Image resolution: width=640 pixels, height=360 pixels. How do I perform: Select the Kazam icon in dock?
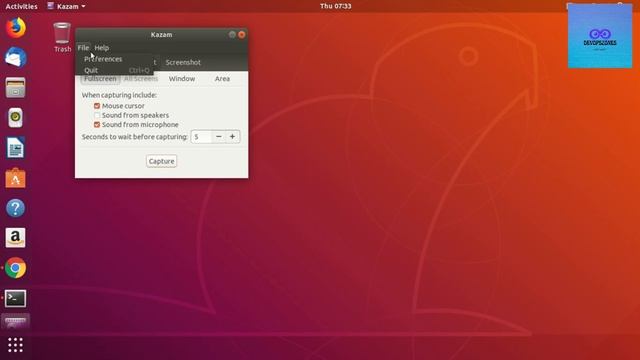click(x=16, y=322)
